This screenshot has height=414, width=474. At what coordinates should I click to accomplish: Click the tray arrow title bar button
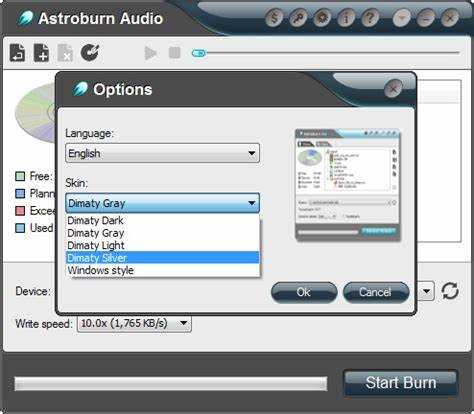coord(402,18)
